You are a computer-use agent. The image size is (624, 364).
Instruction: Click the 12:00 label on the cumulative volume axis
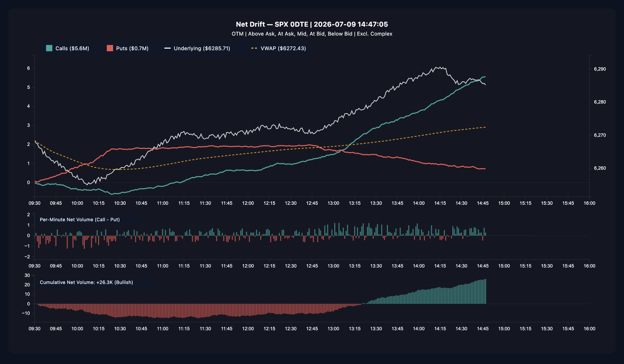248,329
